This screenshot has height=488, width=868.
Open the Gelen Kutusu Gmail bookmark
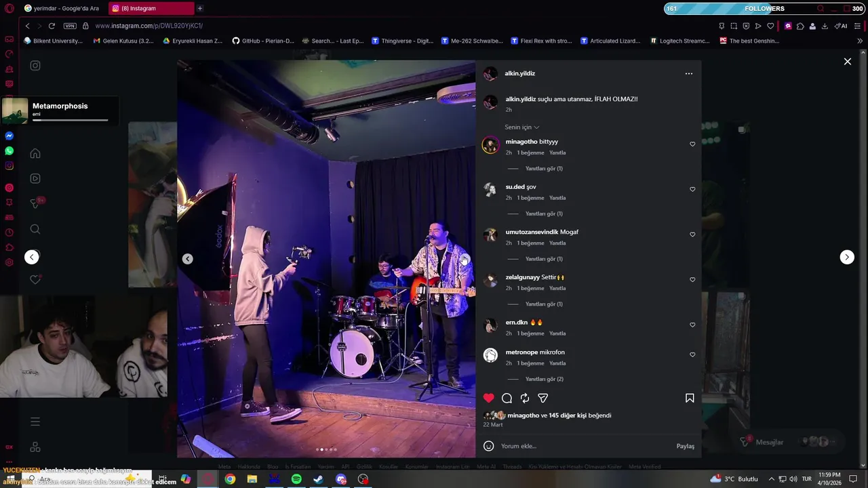coord(123,41)
